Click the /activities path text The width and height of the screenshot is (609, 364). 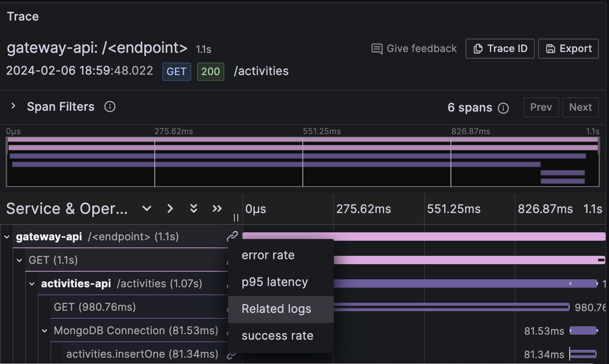(x=261, y=71)
